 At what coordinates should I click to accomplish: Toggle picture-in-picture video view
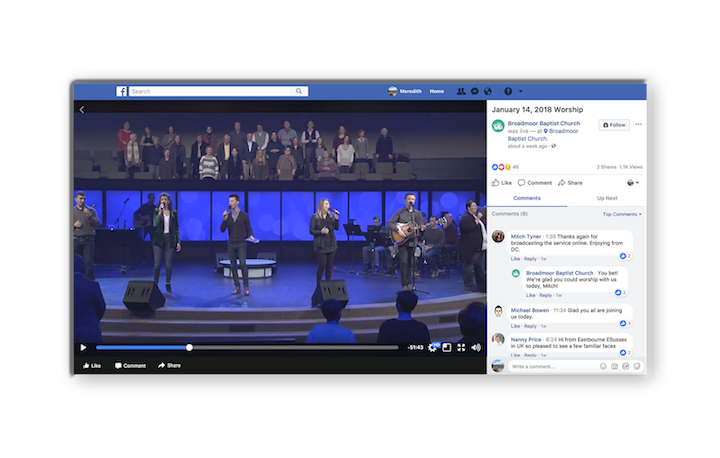coord(447,347)
